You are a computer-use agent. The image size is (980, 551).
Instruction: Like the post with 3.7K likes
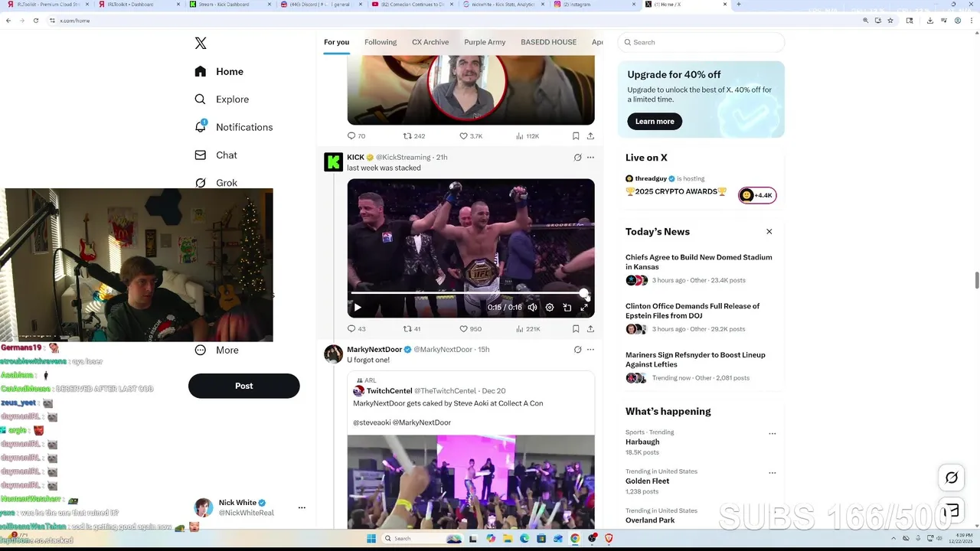(x=471, y=136)
